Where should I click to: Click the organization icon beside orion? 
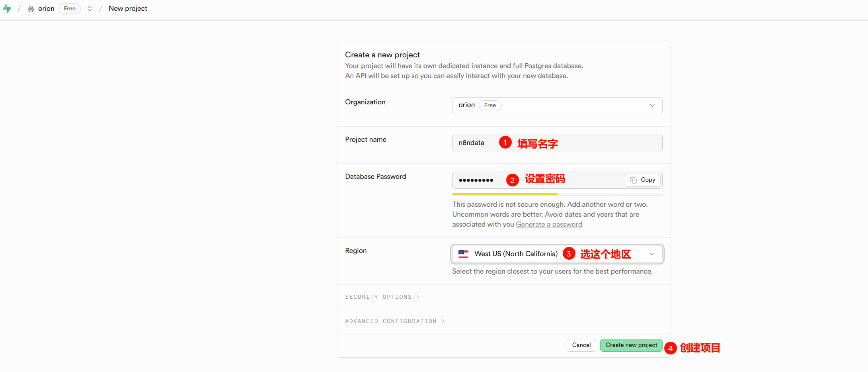tap(31, 9)
